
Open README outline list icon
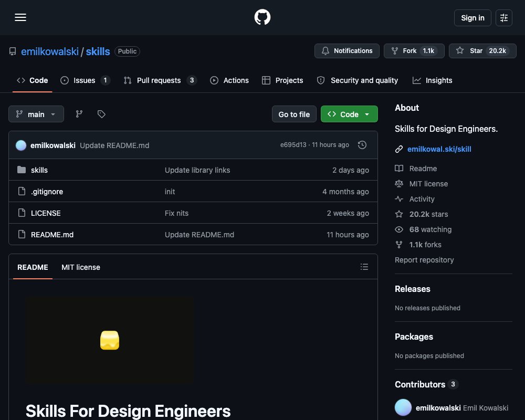point(364,267)
